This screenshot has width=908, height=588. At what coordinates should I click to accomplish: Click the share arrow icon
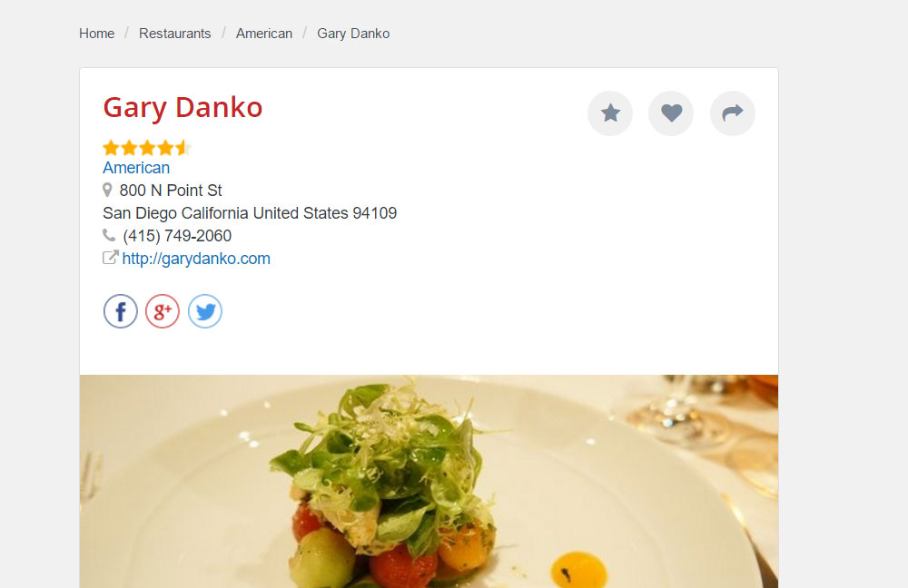pyautogui.click(x=733, y=113)
